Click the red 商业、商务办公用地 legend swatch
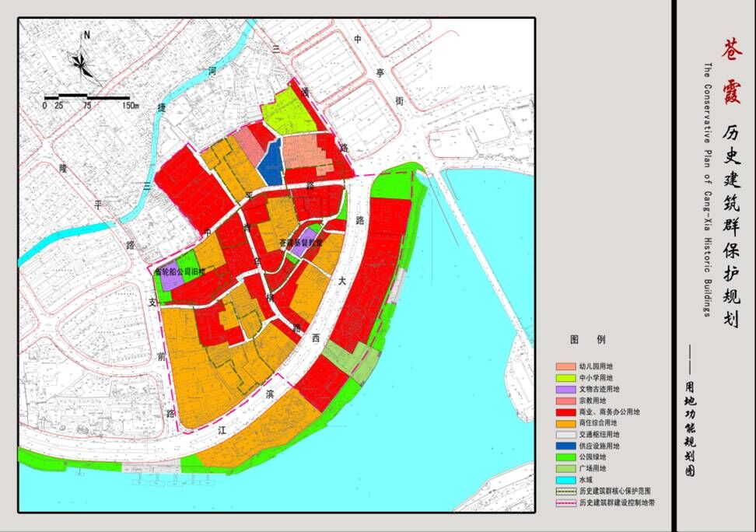This screenshot has width=756, height=532. [565, 411]
